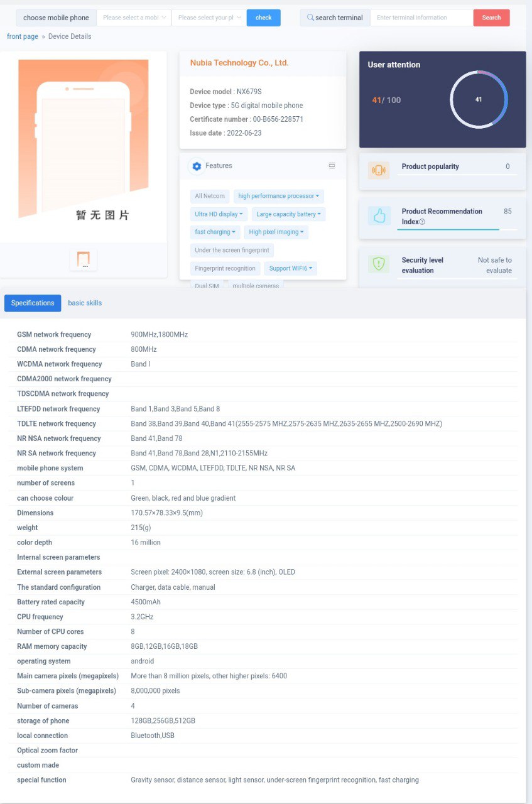Click the All Netcom feature tag

click(210, 196)
